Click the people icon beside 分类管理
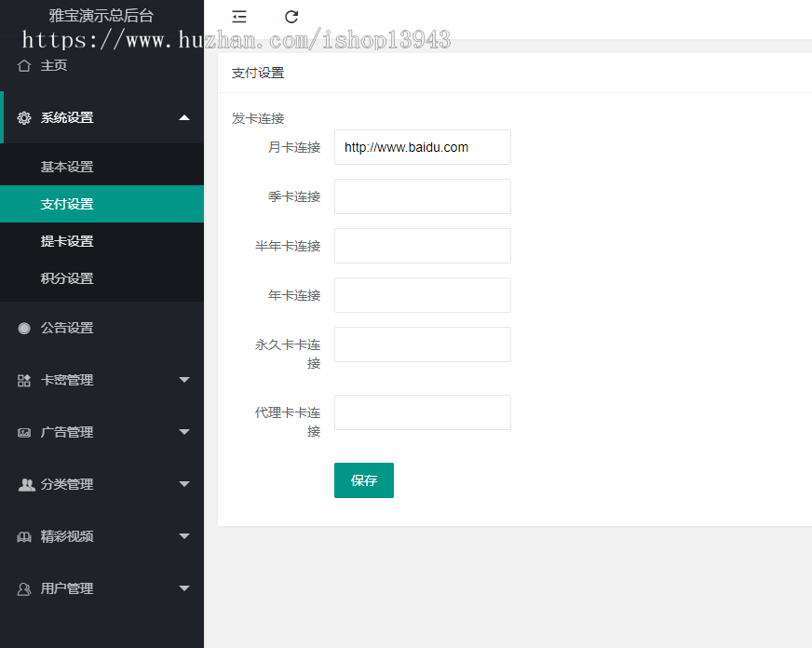This screenshot has height=648, width=812. pyautogui.click(x=24, y=484)
